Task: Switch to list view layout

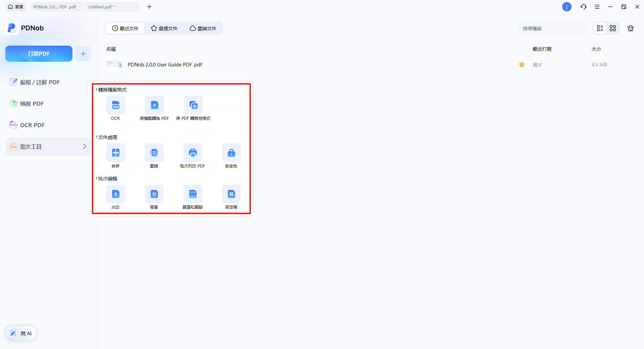Action: tap(600, 29)
